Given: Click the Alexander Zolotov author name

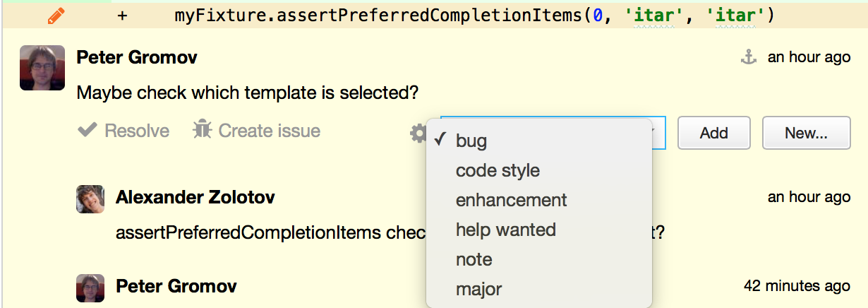Looking at the screenshot, I should [x=195, y=197].
